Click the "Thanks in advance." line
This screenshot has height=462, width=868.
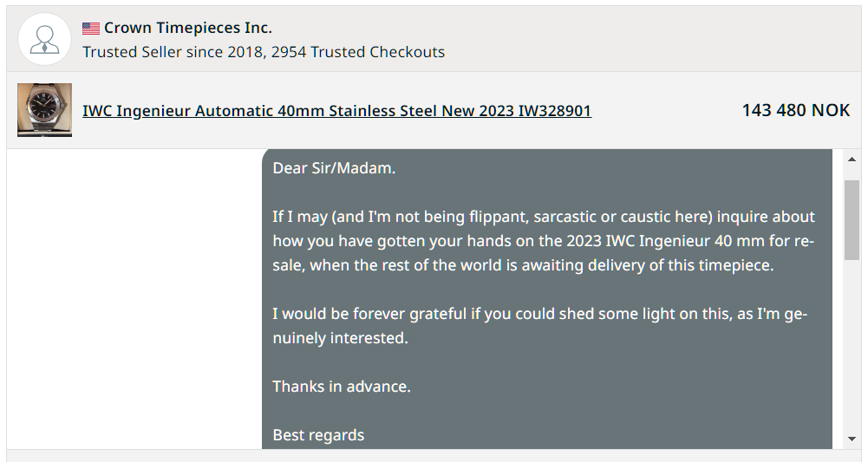click(342, 387)
